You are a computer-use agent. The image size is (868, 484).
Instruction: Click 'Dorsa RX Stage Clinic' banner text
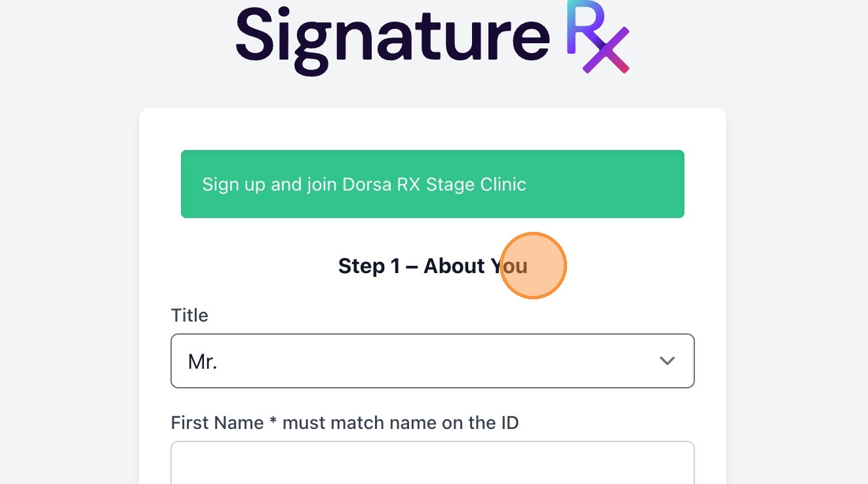[434, 184]
